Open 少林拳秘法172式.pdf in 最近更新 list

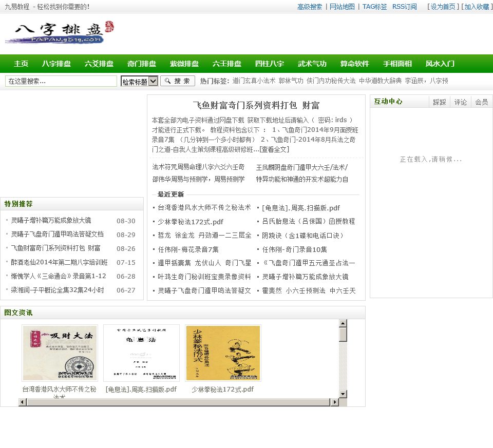click(x=191, y=222)
